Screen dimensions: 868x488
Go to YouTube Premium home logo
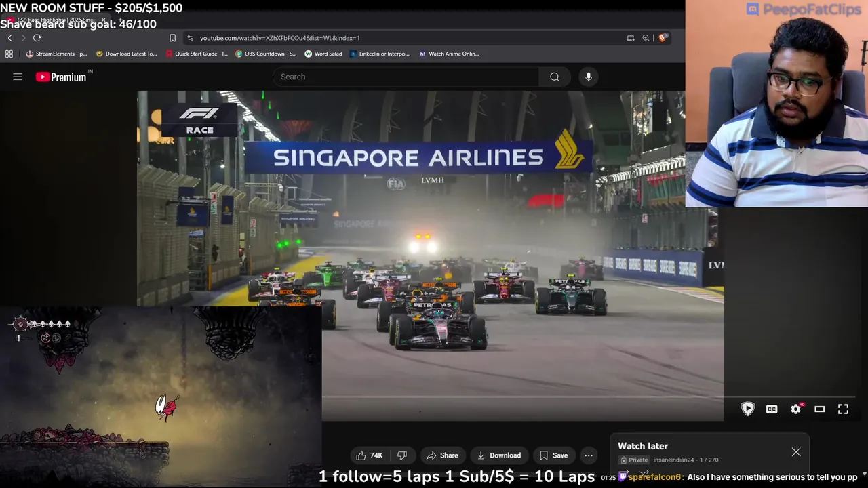click(62, 77)
